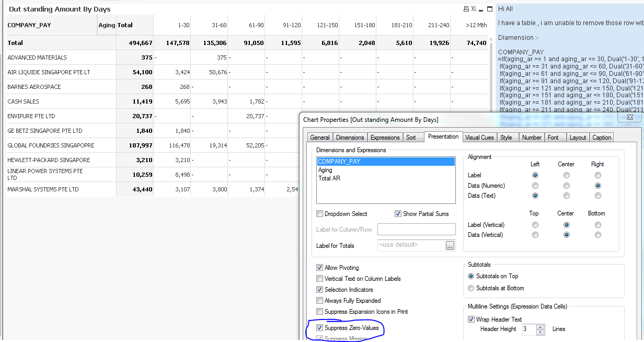Switch to the Visual Cues tab
This screenshot has height=342, width=644.
(479, 138)
